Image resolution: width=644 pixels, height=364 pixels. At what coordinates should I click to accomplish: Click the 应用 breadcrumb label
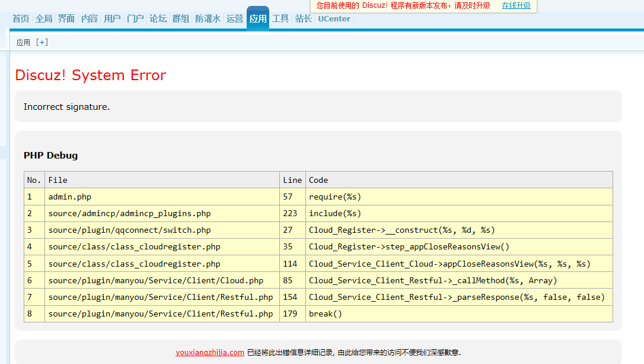pos(23,42)
